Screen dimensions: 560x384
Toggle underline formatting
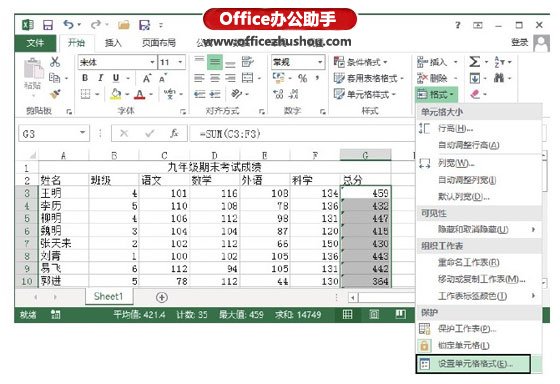(x=116, y=78)
